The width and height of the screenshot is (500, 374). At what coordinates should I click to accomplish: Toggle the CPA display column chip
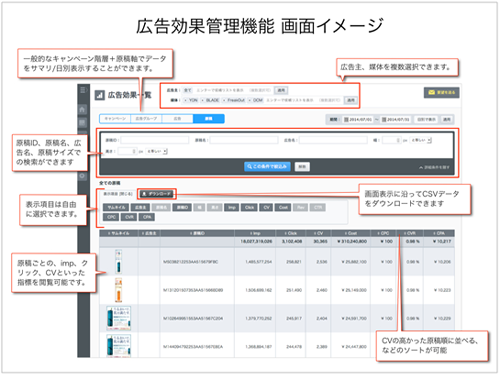[147, 217]
